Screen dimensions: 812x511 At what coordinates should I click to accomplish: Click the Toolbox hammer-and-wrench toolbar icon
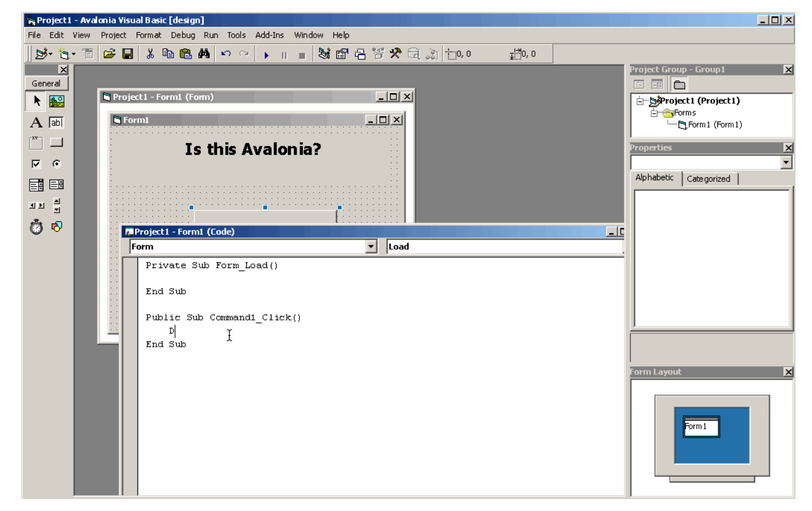click(395, 54)
